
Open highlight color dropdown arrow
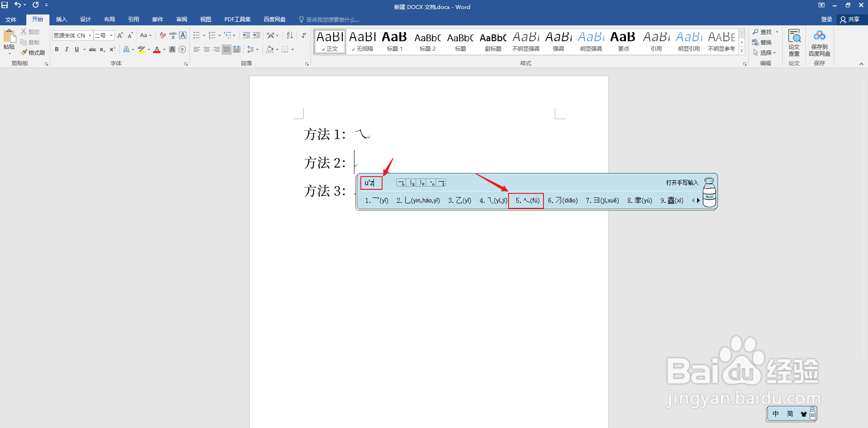149,49
